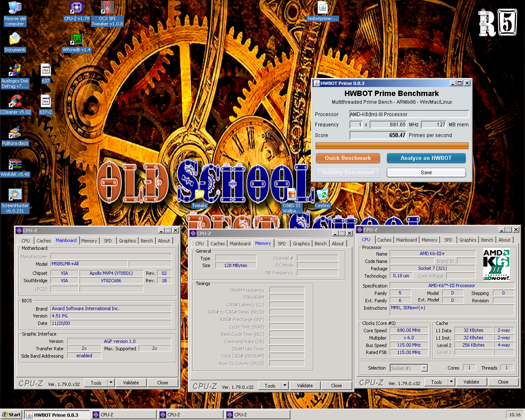This screenshot has height=420, width=525.
Task: Open Mainboard tab in right CPU-Z window
Action: click(x=406, y=240)
